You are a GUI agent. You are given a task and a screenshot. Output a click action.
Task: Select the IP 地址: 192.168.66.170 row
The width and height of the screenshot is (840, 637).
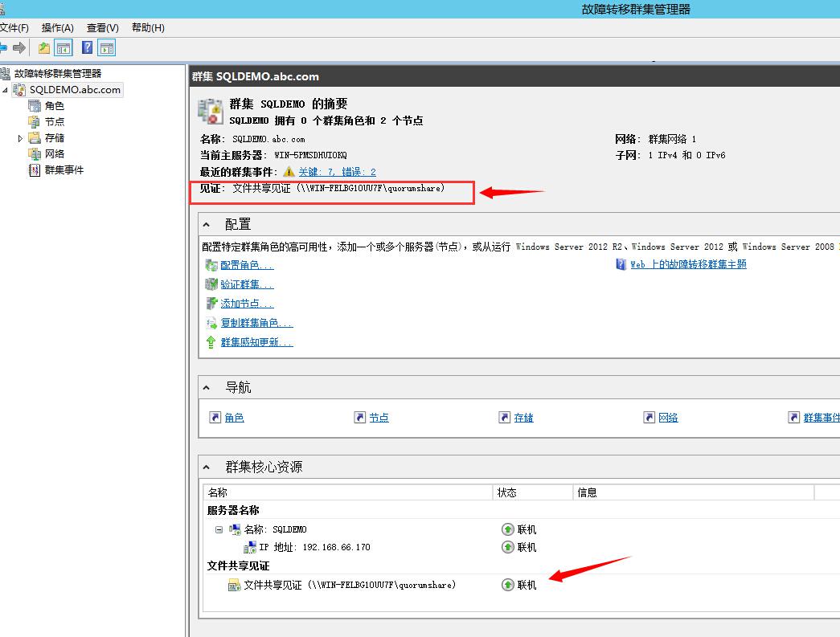coord(314,547)
